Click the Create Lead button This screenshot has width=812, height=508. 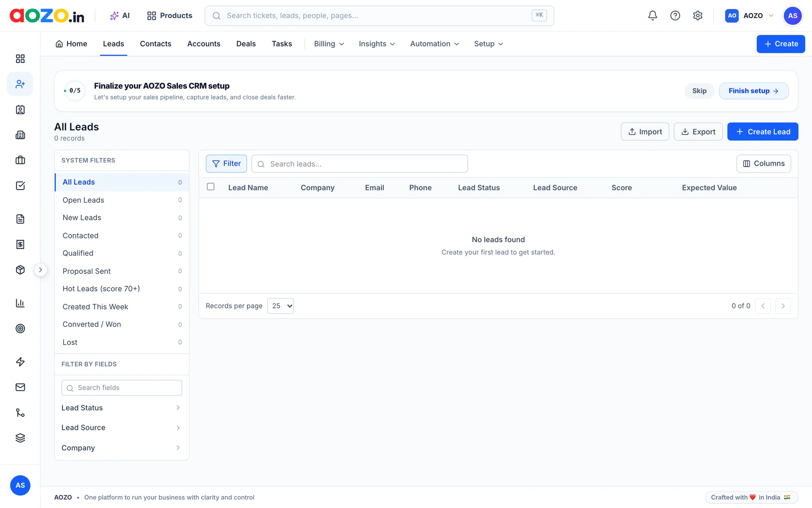[x=762, y=132]
